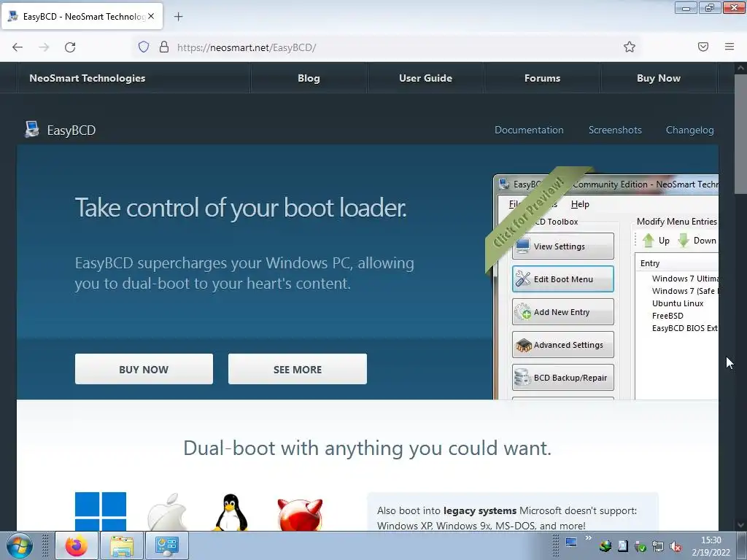Bookmark this page with the star

(630, 47)
